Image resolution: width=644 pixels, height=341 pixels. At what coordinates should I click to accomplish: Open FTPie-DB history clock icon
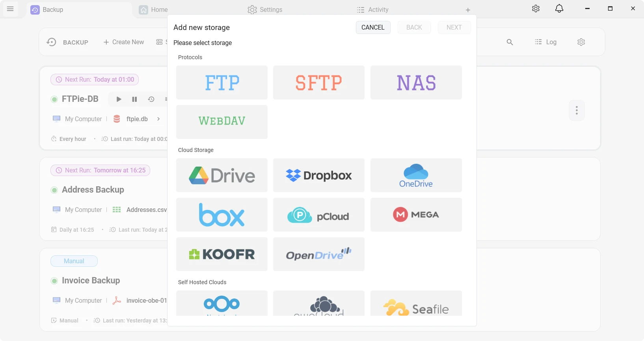tap(151, 99)
